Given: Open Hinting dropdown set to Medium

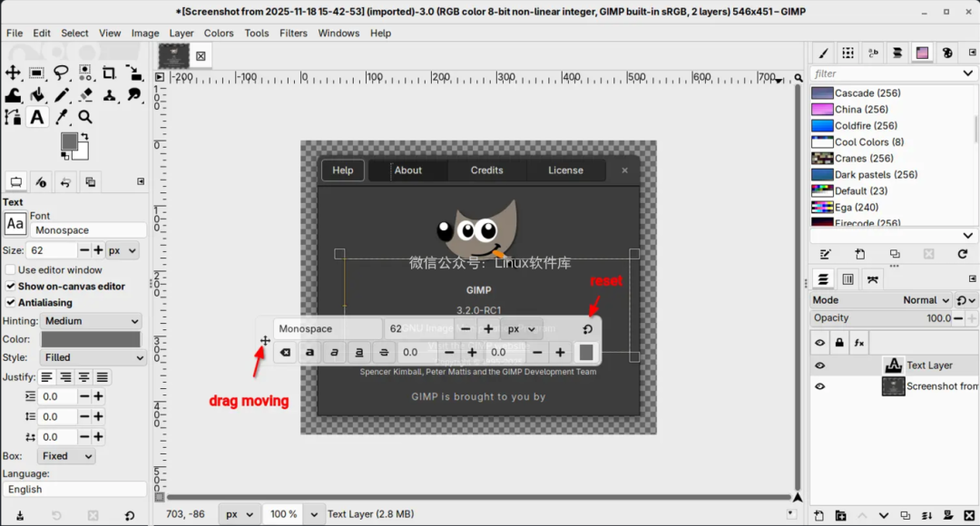Looking at the screenshot, I should [x=93, y=321].
